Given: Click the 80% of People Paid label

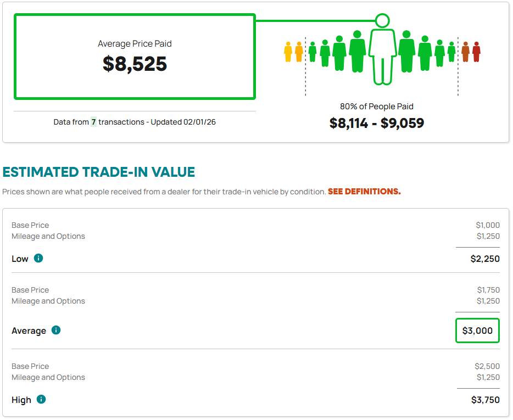Looking at the screenshot, I should (377, 107).
